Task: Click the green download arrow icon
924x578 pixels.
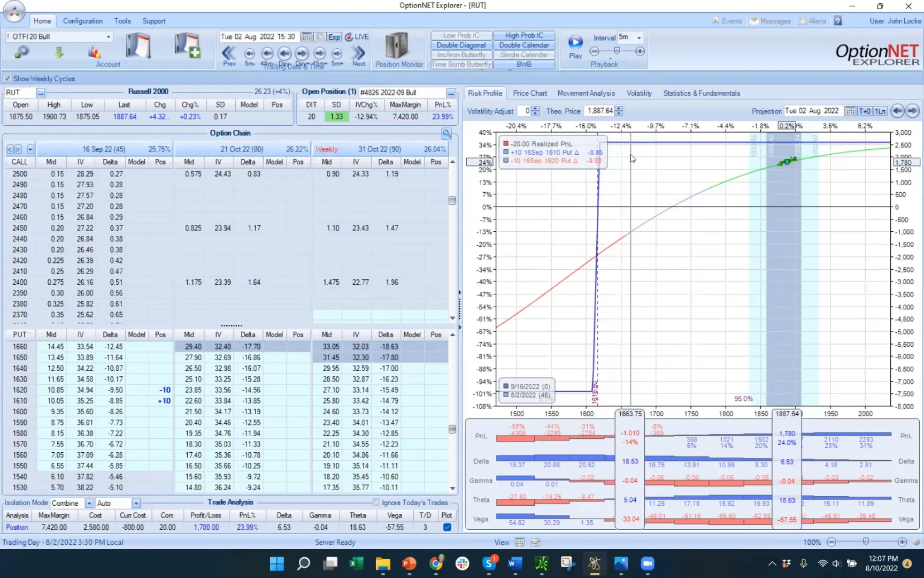Action: click(x=59, y=52)
